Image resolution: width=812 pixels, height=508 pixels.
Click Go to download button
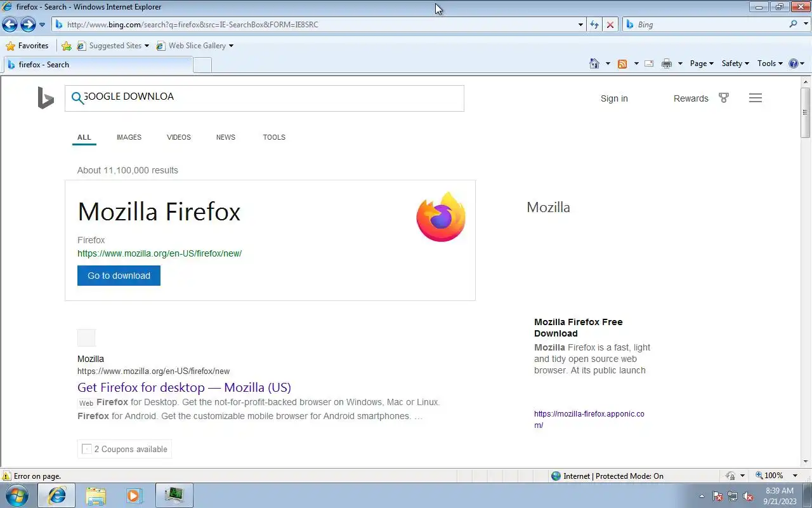[x=119, y=276]
